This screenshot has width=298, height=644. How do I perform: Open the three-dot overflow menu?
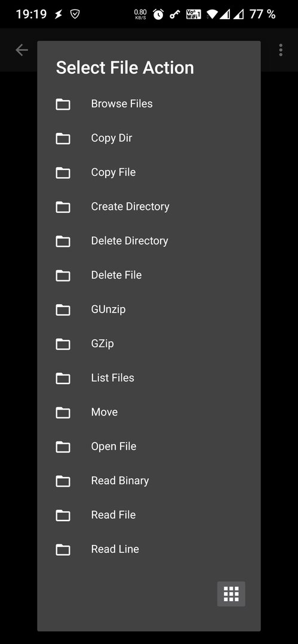[x=281, y=50]
